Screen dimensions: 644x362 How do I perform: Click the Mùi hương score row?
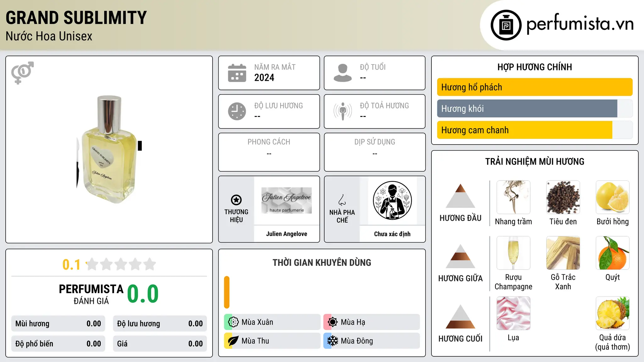58,324
